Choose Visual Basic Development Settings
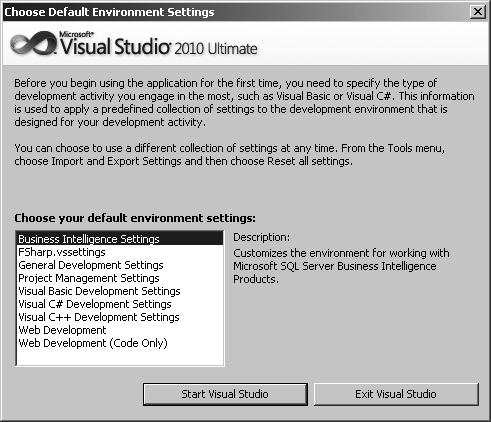This screenshot has height=422, width=491. 120,291
